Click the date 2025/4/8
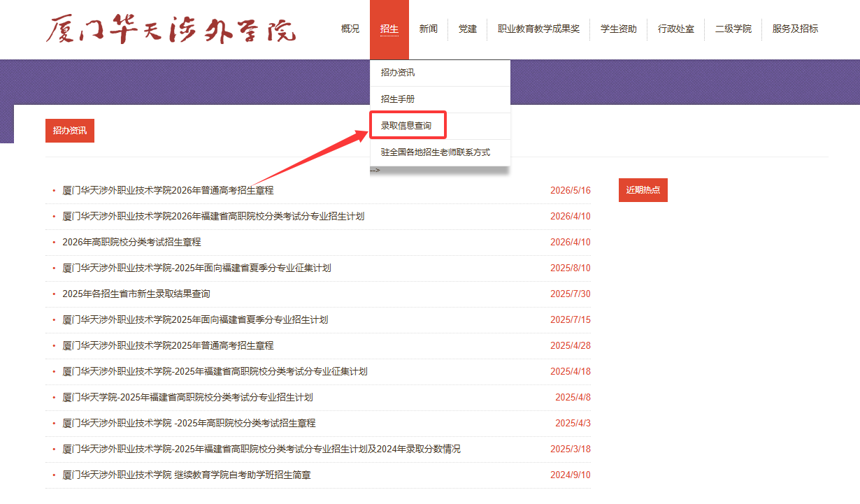This screenshot has height=504, width=860. click(x=573, y=397)
